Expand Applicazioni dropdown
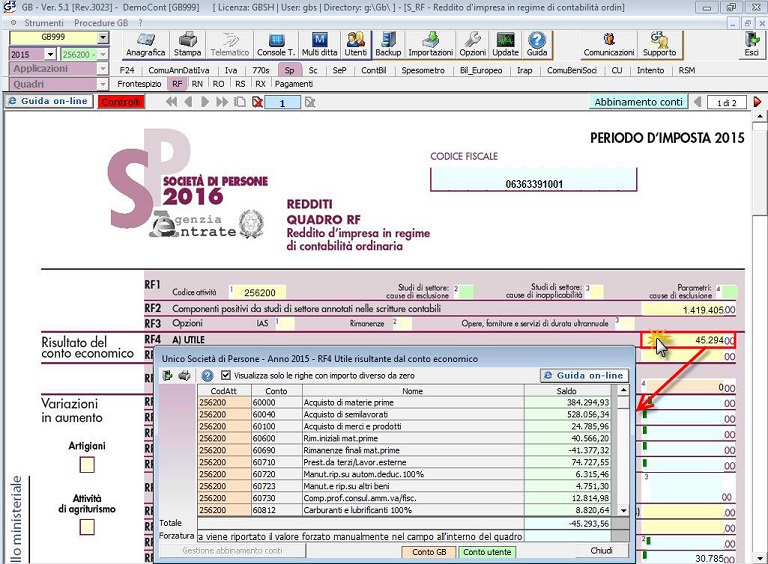 [x=103, y=69]
